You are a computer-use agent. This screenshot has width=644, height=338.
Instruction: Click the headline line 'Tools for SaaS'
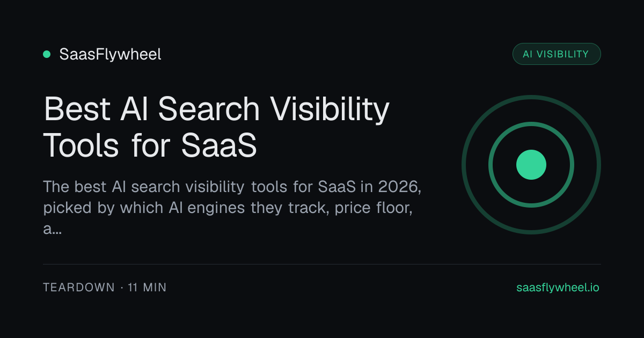(x=150, y=144)
